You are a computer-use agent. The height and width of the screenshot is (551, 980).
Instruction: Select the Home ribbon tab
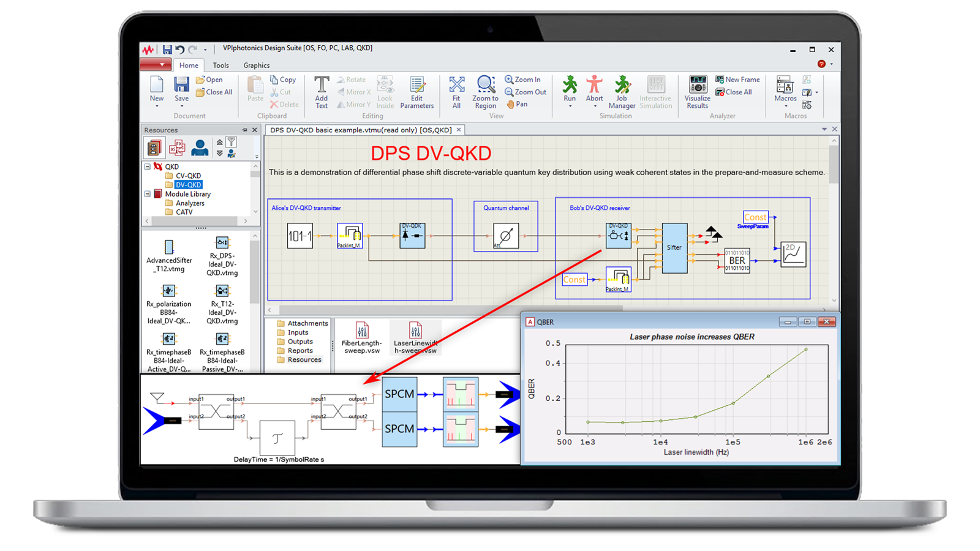point(189,66)
